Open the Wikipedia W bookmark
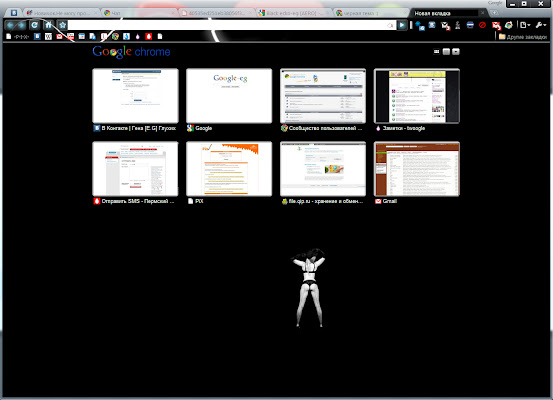 (48, 36)
